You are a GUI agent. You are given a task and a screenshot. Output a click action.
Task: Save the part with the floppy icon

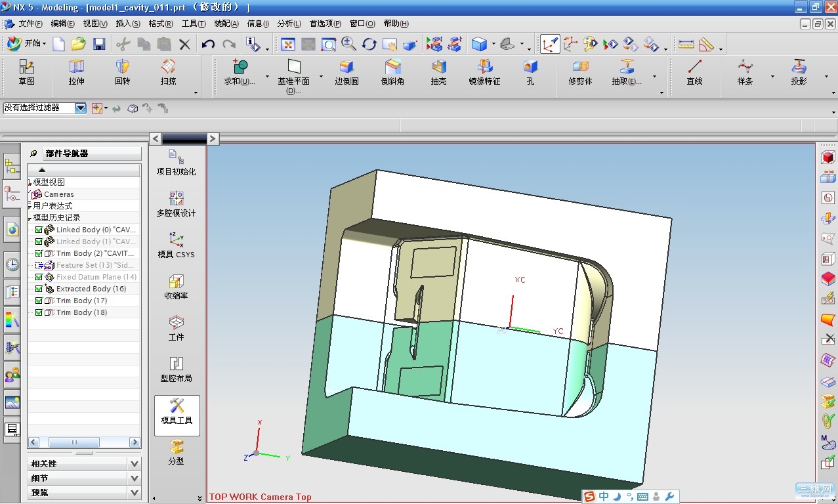[x=99, y=44]
